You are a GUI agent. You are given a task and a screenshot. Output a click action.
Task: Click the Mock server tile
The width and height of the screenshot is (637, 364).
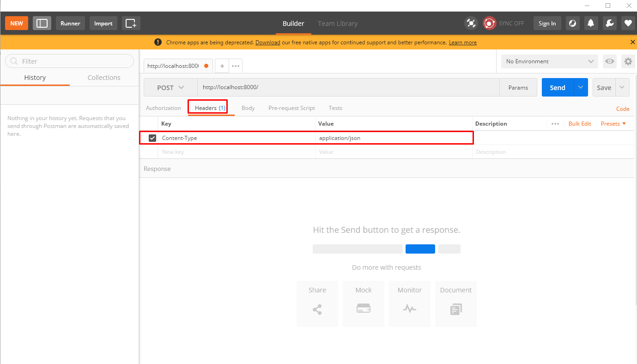364,304
